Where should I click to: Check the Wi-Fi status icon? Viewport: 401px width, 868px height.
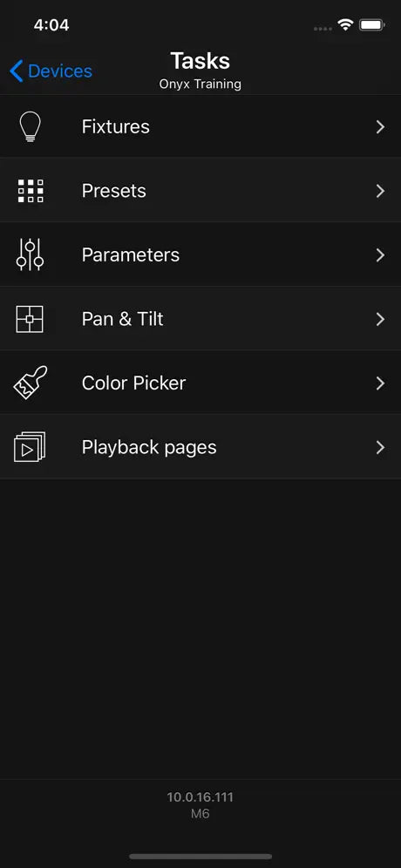pyautogui.click(x=346, y=25)
